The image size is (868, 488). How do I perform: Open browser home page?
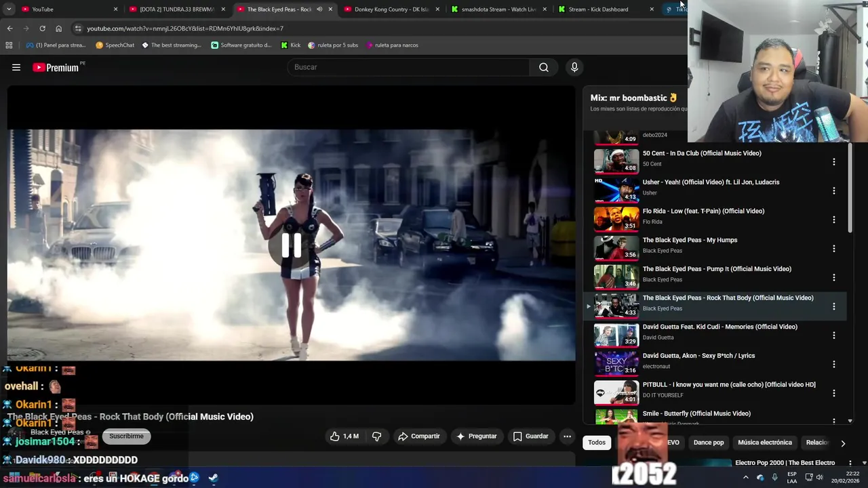pos(58,28)
